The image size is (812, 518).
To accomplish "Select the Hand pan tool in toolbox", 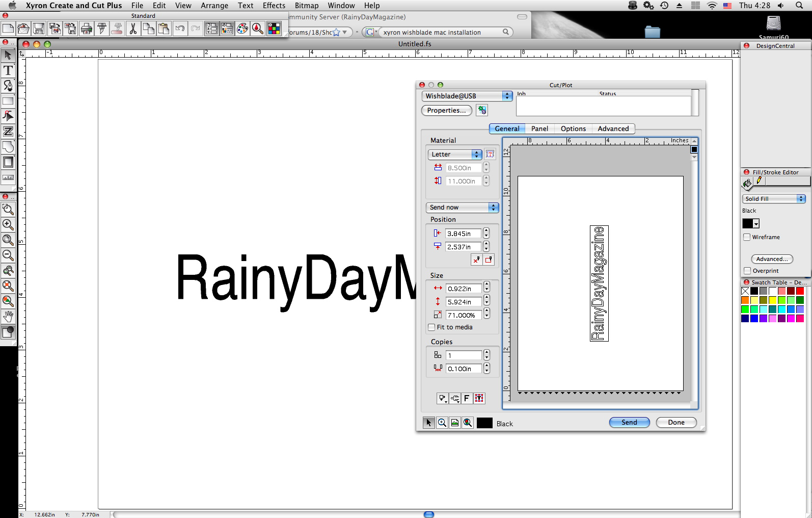I will [x=8, y=317].
